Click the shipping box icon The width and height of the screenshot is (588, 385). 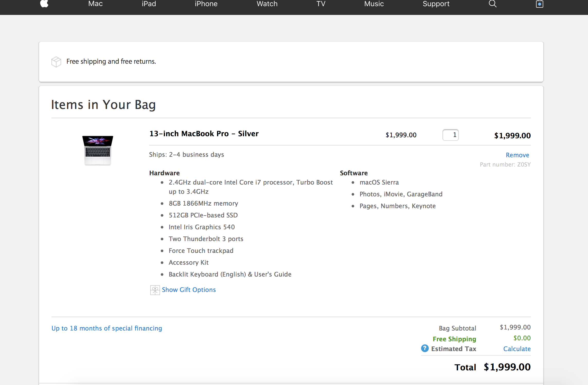pyautogui.click(x=56, y=62)
